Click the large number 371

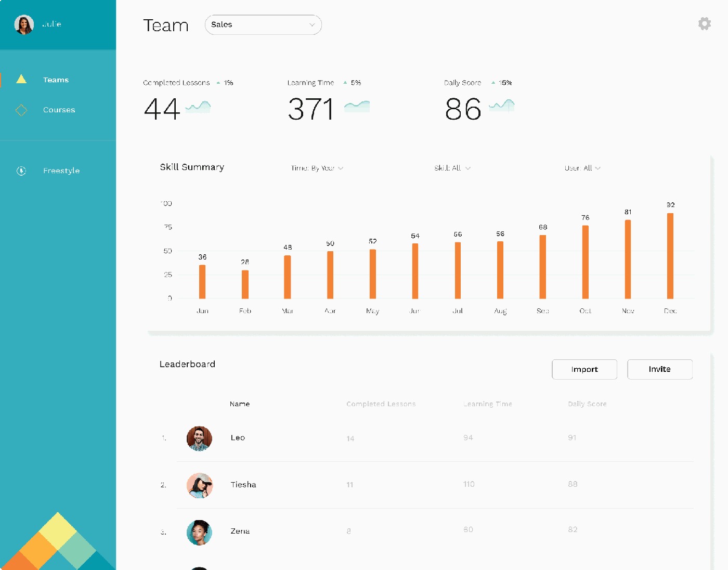pyautogui.click(x=311, y=109)
